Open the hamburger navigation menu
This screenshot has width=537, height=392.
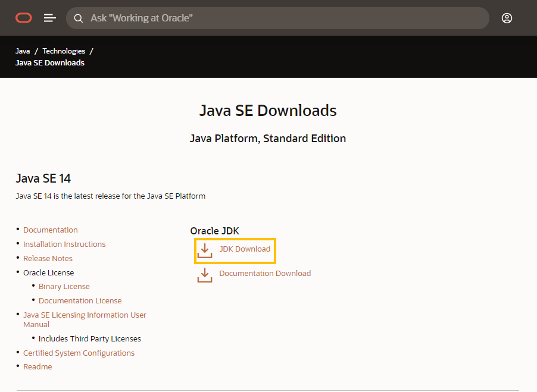tap(49, 18)
